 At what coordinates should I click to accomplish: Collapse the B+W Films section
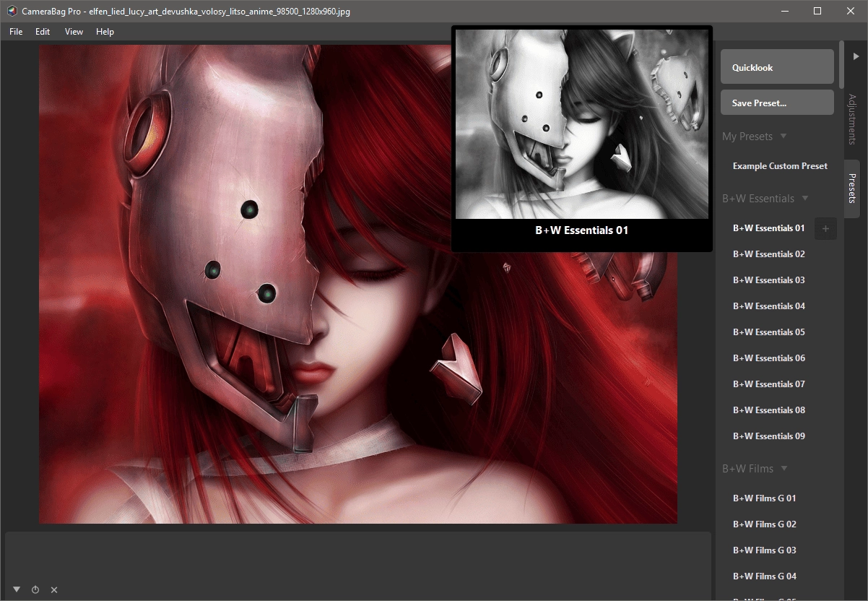[x=784, y=469]
